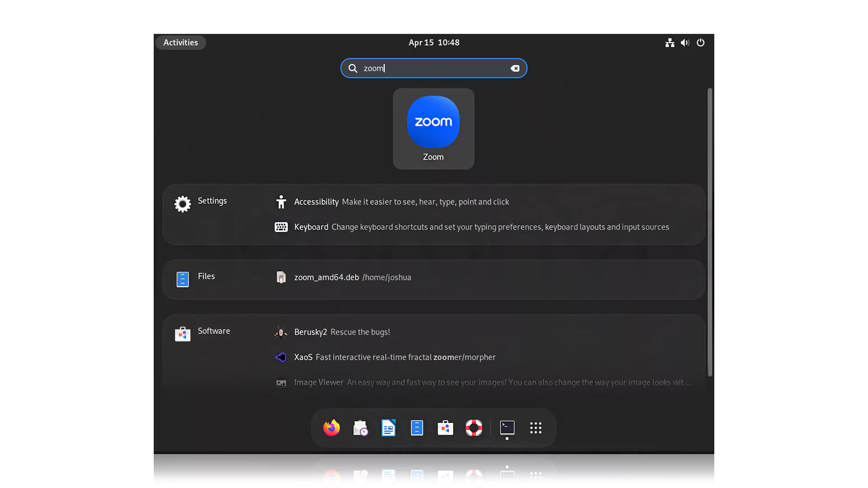Open LibreOffice Writer from the dock
Viewport: 868px width, 488px height.
pos(388,427)
